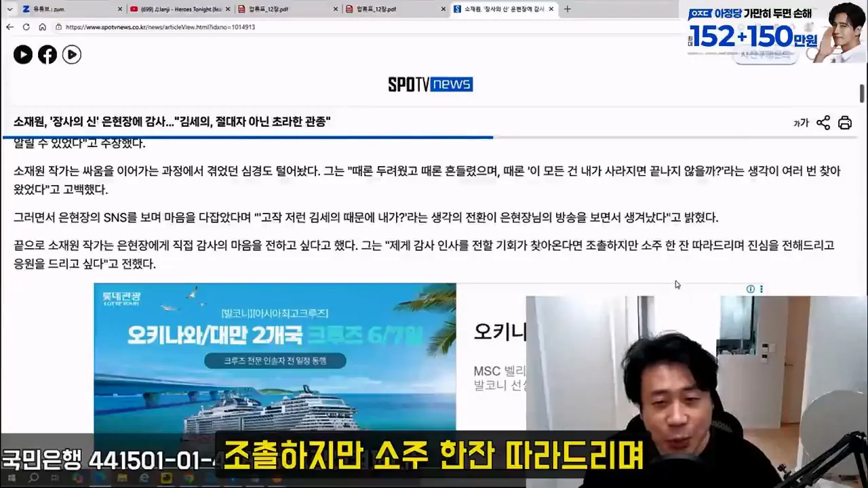The height and width of the screenshot is (488, 868).
Task: Launch Internet Explorer from the taskbar
Action: [144, 479]
